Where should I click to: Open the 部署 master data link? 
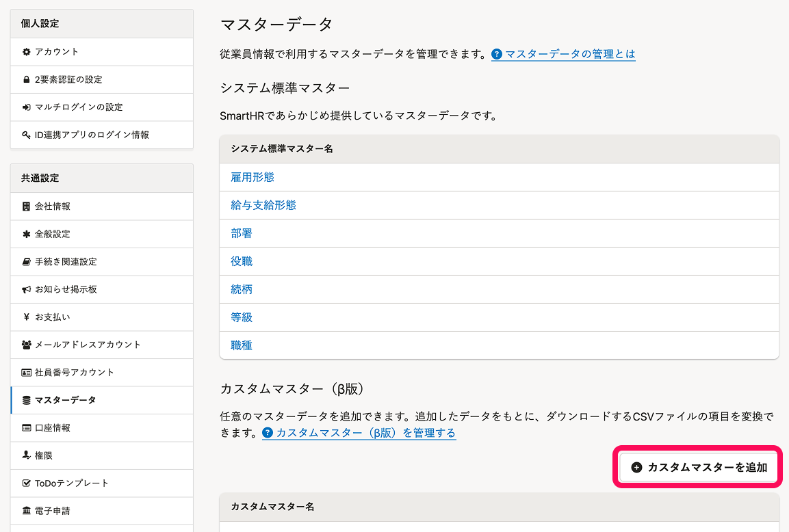242,233
